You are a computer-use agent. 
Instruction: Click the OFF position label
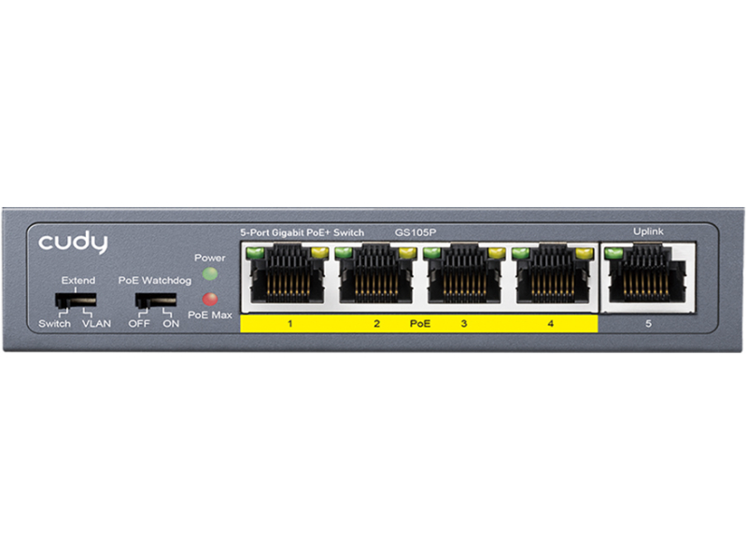139,323
